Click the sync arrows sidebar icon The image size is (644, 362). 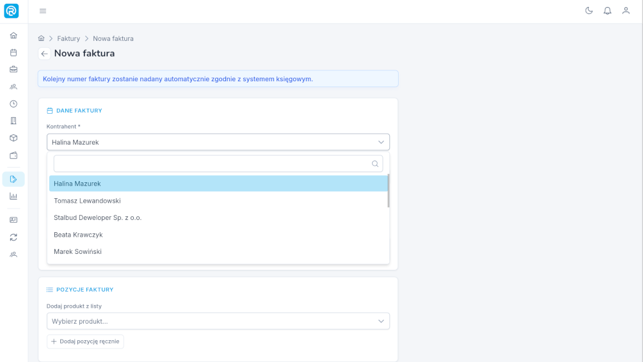point(13,237)
